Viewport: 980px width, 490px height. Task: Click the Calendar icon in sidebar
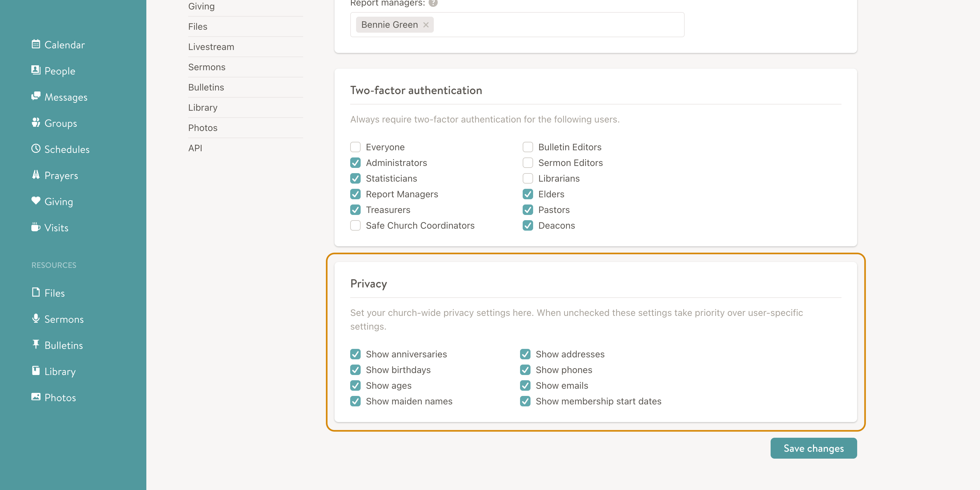click(x=36, y=44)
